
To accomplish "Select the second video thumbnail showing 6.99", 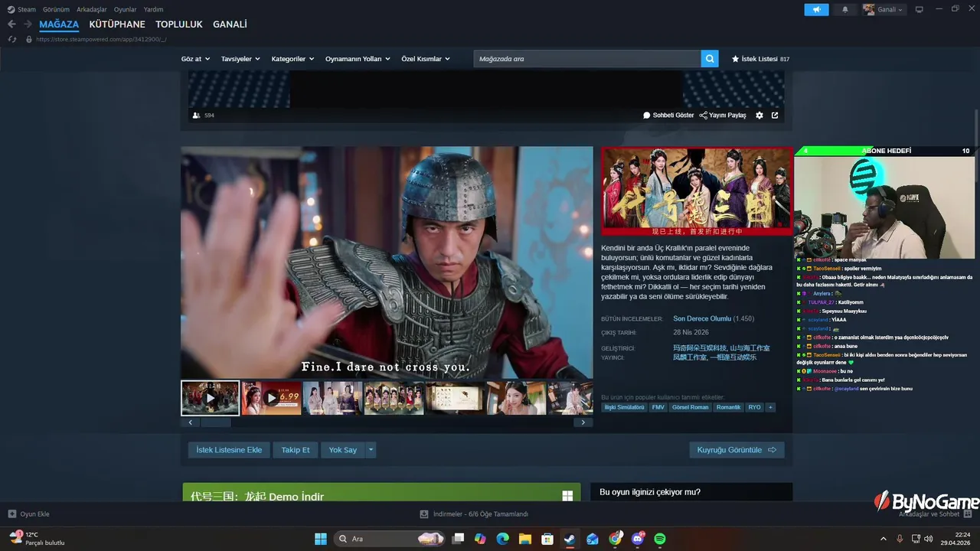I will [x=271, y=398].
